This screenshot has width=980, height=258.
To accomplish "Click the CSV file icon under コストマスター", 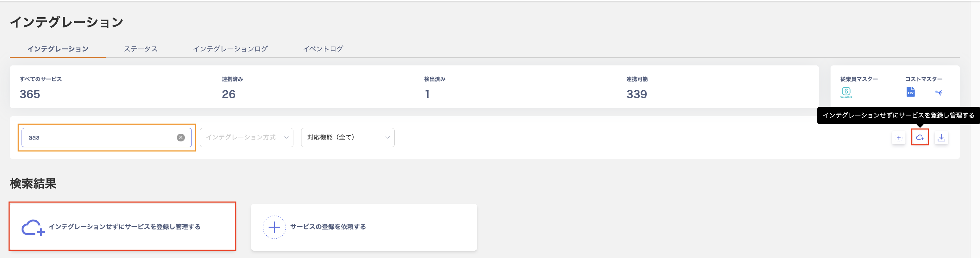I will click(910, 92).
